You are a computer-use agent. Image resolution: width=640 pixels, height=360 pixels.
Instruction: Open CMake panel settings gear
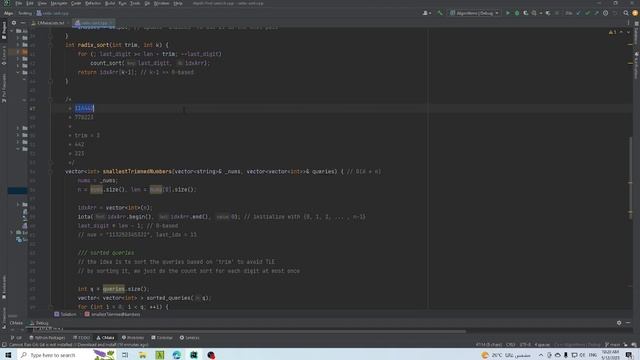tap(619, 322)
